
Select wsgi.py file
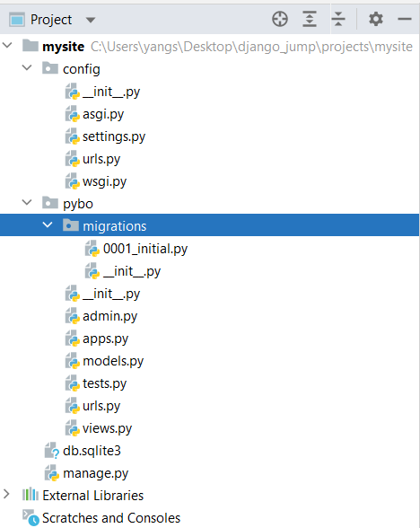(104, 181)
